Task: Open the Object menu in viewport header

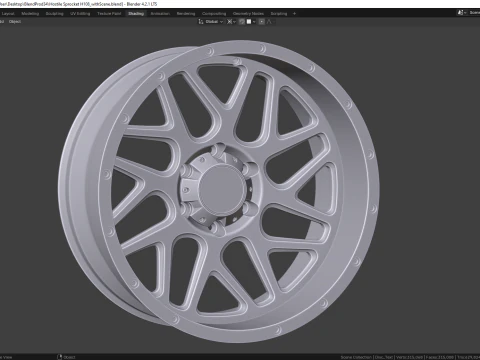Action: point(15,22)
